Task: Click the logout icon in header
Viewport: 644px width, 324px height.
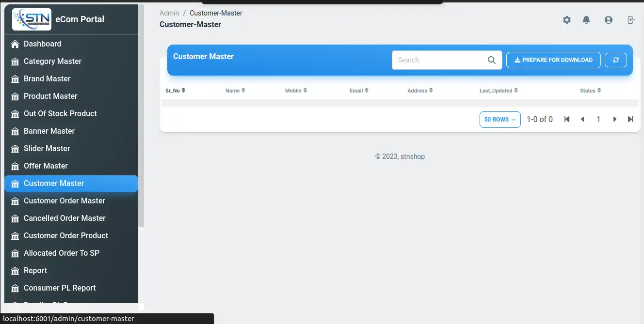Action: point(630,20)
